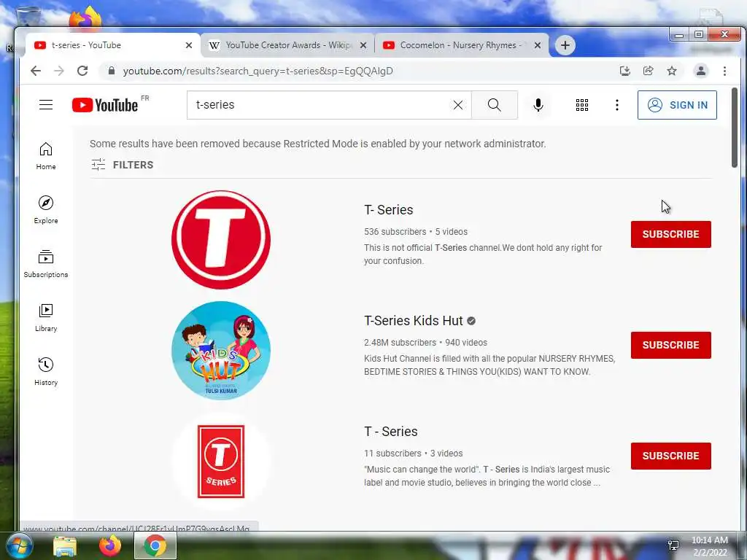Click '536 subscribers • 5 videos' text
Viewport: 747px width, 560px height.
pos(415,231)
